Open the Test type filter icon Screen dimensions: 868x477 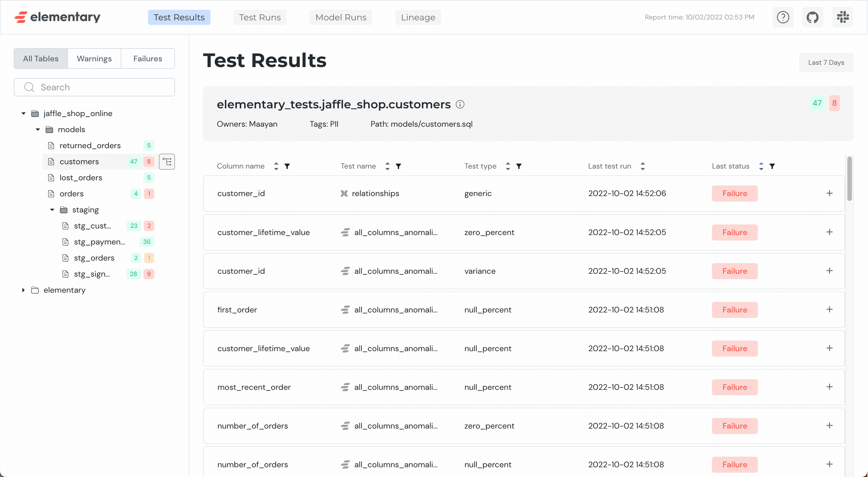pyautogui.click(x=519, y=166)
